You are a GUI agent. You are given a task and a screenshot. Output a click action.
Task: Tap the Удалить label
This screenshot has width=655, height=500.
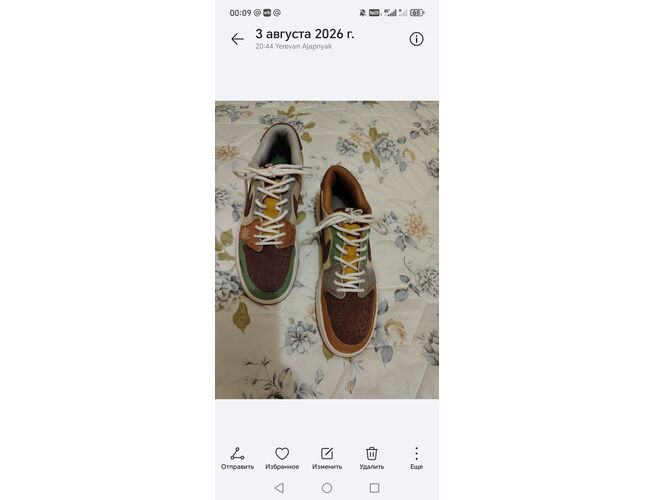click(371, 467)
